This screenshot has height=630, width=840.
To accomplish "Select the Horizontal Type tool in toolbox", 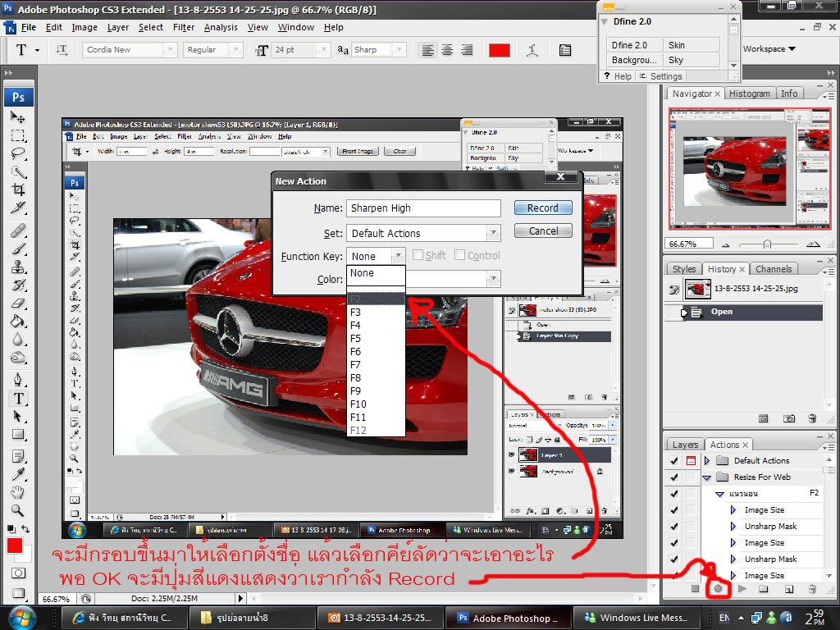I will 18,398.
